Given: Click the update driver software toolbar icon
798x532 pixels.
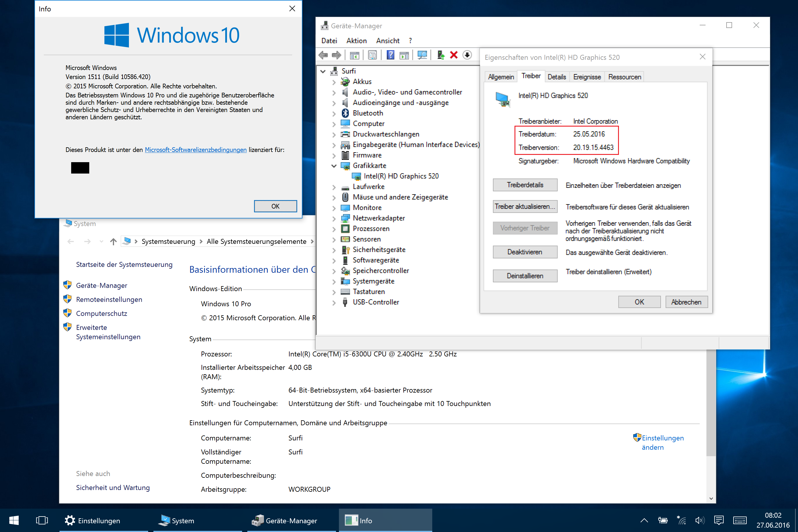Looking at the screenshot, I should pyautogui.click(x=440, y=55).
